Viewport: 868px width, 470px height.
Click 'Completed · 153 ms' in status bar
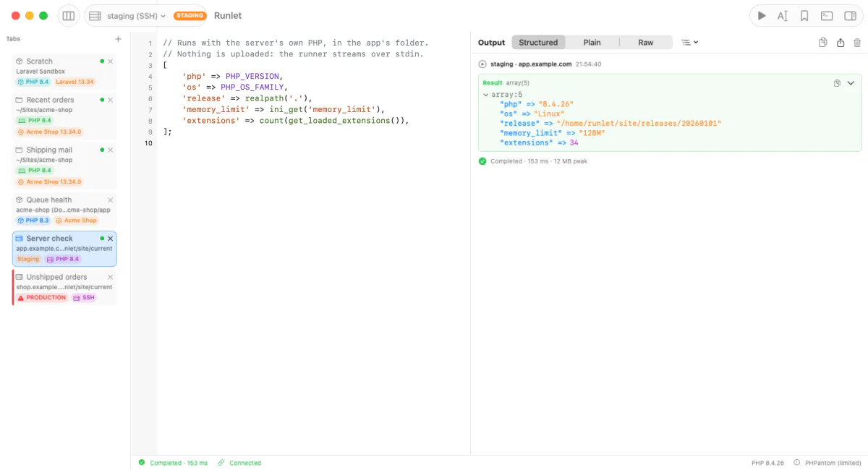tap(179, 463)
